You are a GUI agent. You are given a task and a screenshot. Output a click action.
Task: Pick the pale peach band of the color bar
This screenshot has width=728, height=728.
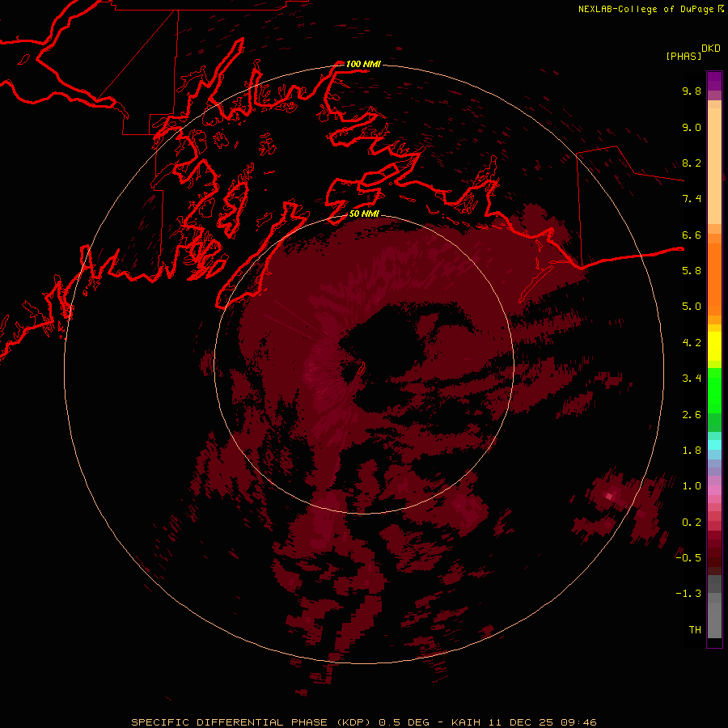[x=714, y=165]
